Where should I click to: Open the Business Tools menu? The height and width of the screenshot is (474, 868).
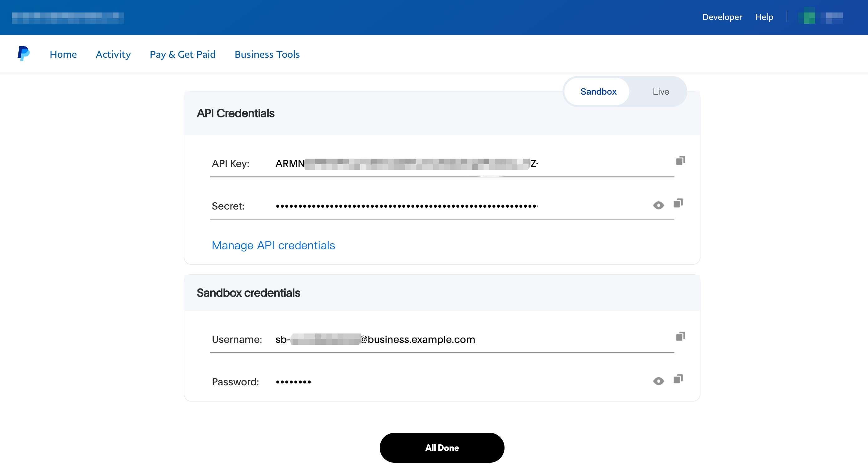point(267,54)
